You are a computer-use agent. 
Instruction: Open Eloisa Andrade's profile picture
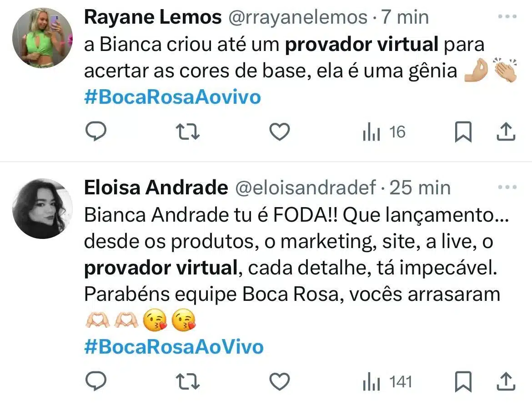42,208
